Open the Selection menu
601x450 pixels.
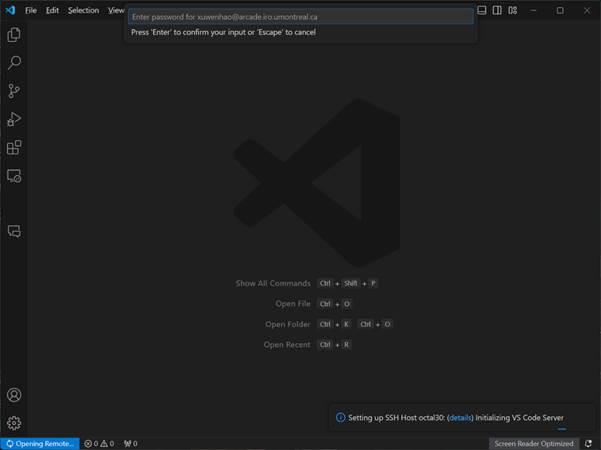[84, 10]
